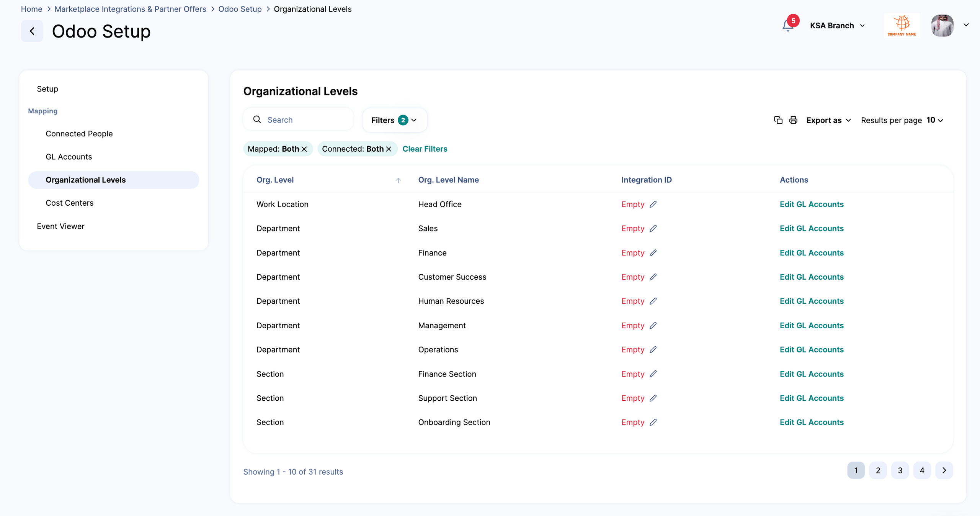Edit Integration ID pencil for Head Office
Viewport: 980px width, 516px height.
pos(653,204)
